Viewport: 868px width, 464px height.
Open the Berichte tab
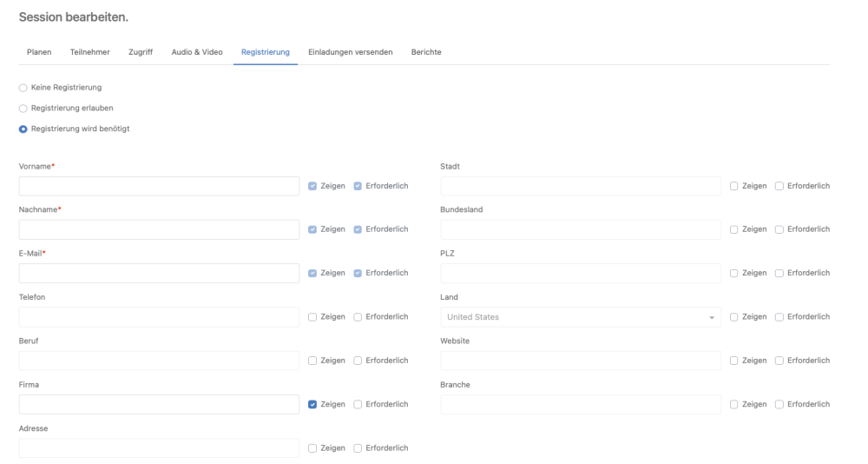[426, 52]
